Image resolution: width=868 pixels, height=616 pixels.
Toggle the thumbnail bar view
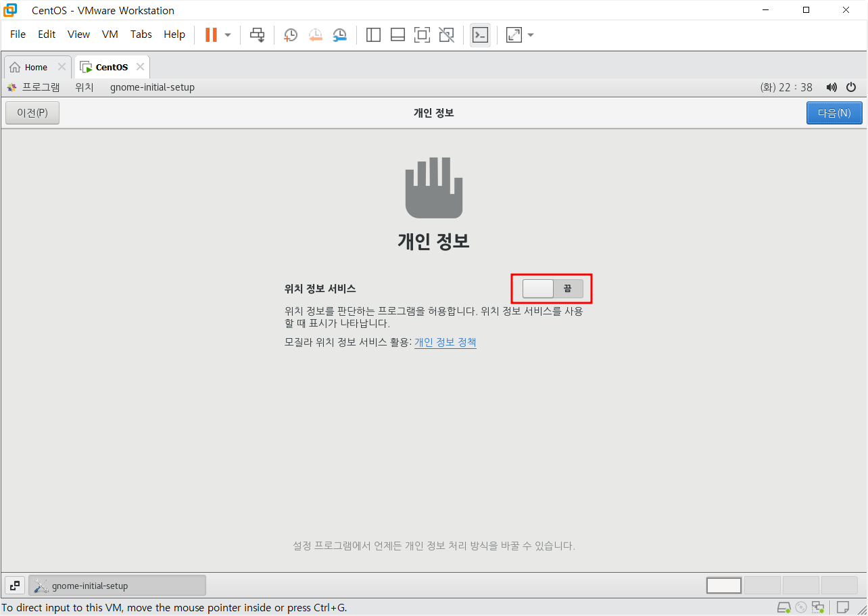coord(397,34)
